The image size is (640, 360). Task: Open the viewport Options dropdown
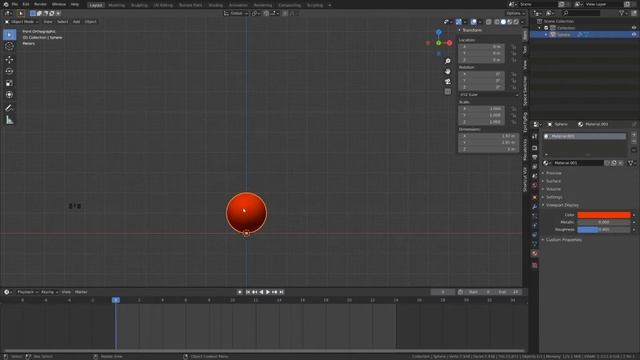pyautogui.click(x=516, y=13)
